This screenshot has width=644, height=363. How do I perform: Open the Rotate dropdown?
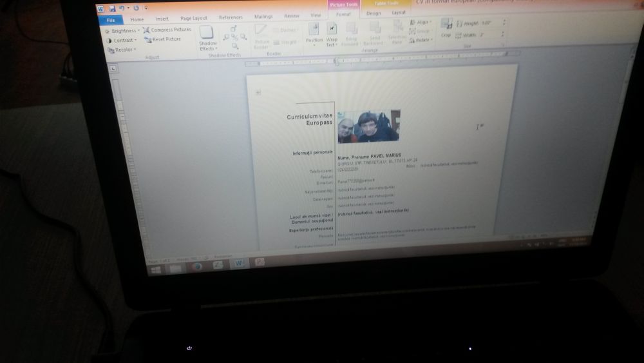[421, 40]
